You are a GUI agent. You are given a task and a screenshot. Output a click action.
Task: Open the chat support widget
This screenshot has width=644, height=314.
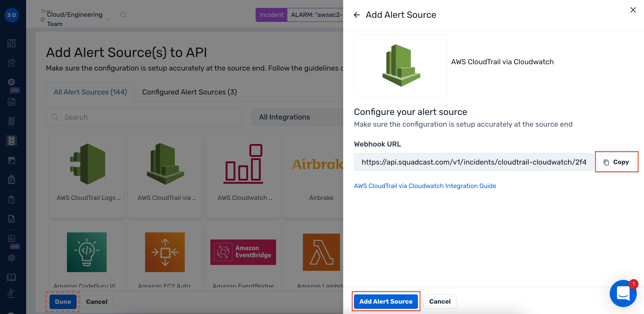623,293
